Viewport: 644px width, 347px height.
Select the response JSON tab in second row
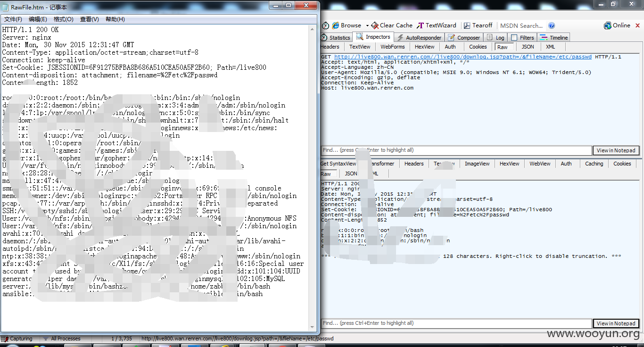click(351, 174)
